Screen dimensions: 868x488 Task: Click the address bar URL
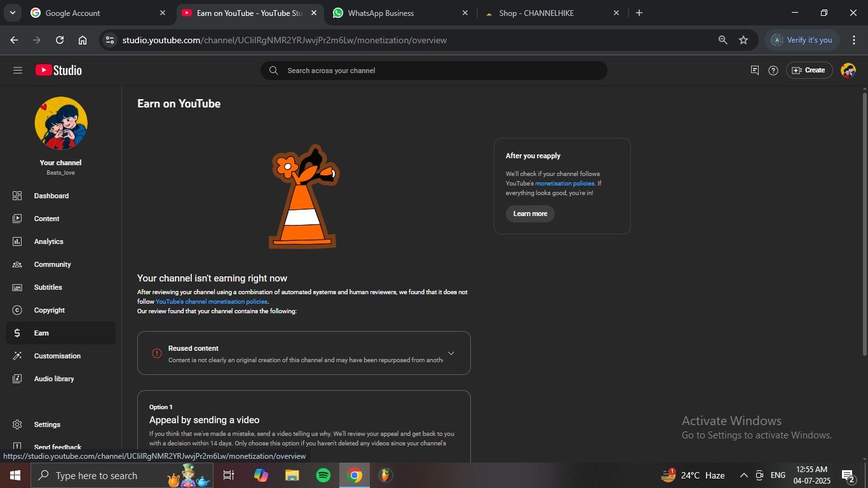[x=285, y=40]
